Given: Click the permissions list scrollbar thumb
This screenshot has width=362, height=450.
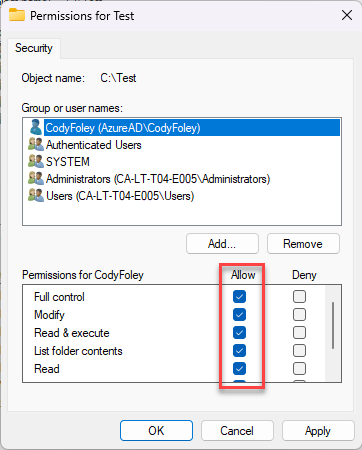Looking at the screenshot, I should click(333, 325).
